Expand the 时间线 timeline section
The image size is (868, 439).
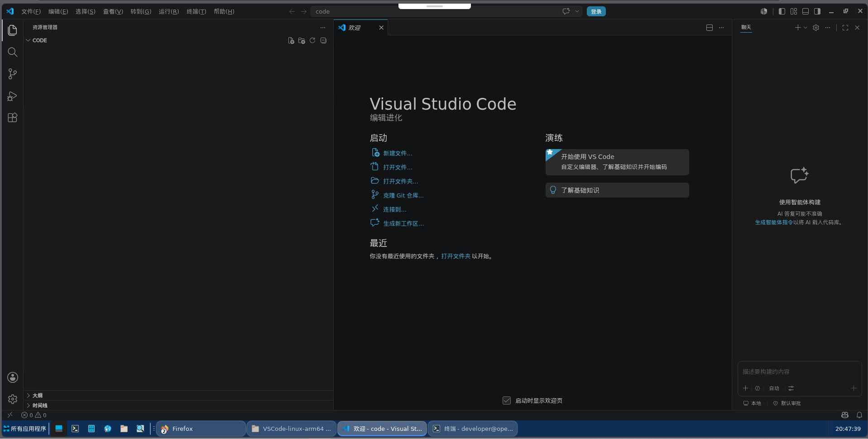pyautogui.click(x=179, y=405)
